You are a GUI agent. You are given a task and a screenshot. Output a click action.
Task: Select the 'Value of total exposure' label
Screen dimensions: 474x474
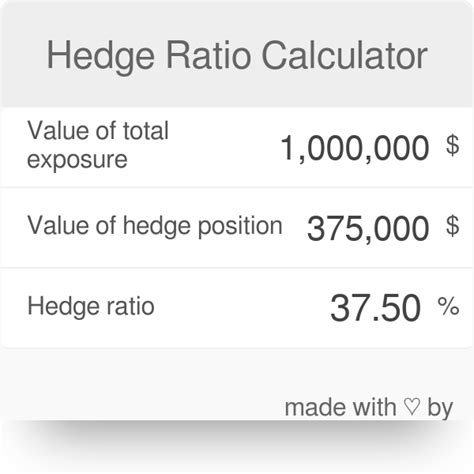[98, 145]
